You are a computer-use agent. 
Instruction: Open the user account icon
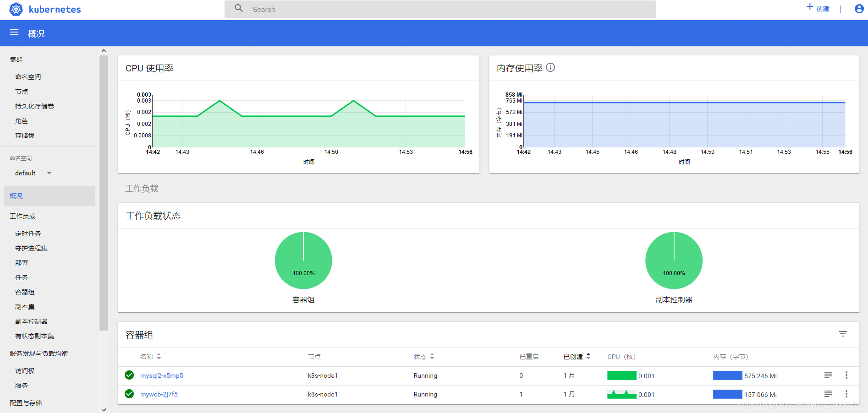(x=859, y=9)
